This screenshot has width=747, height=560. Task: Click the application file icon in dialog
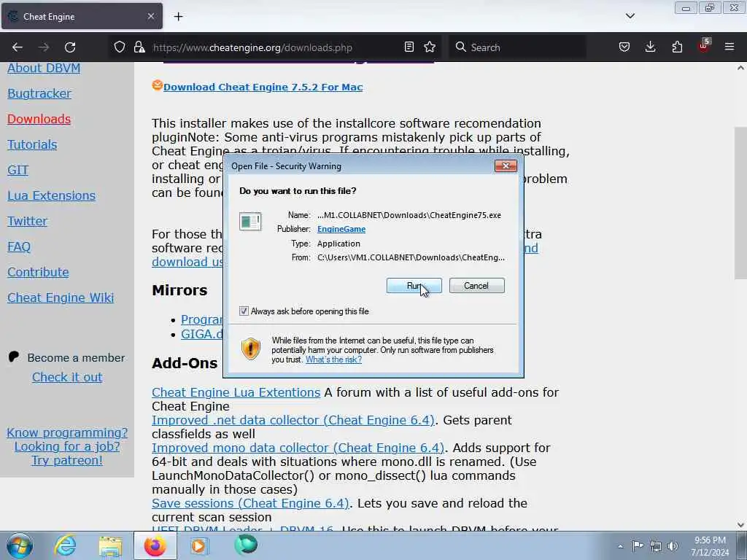[251, 222]
